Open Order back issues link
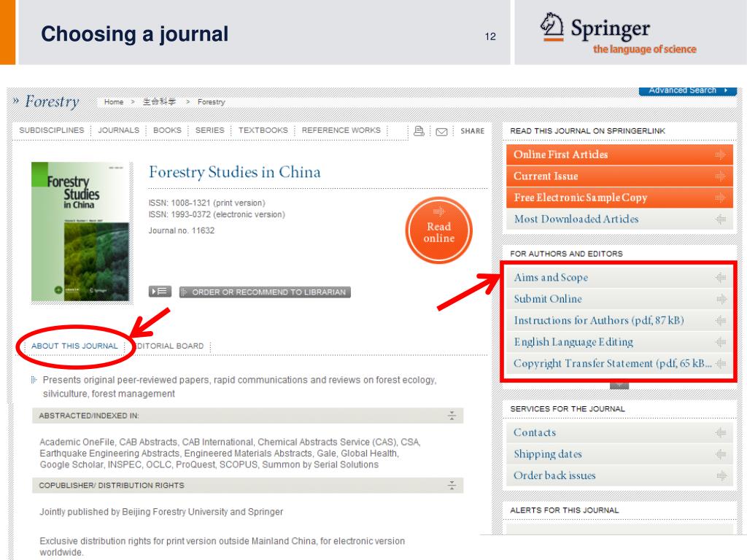 (619, 475)
